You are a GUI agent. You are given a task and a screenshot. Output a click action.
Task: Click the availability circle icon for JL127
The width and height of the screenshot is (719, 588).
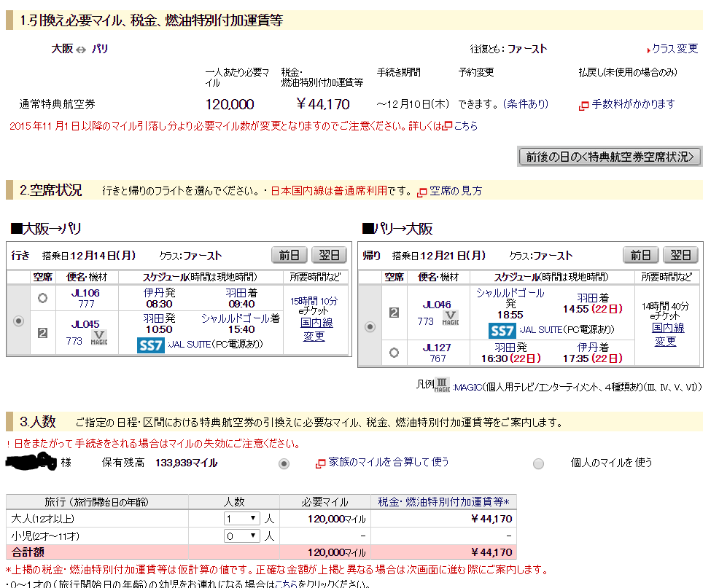pyautogui.click(x=394, y=353)
